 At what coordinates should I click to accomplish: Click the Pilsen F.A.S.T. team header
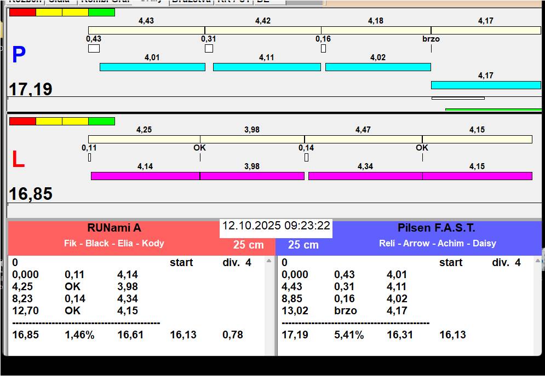click(436, 228)
